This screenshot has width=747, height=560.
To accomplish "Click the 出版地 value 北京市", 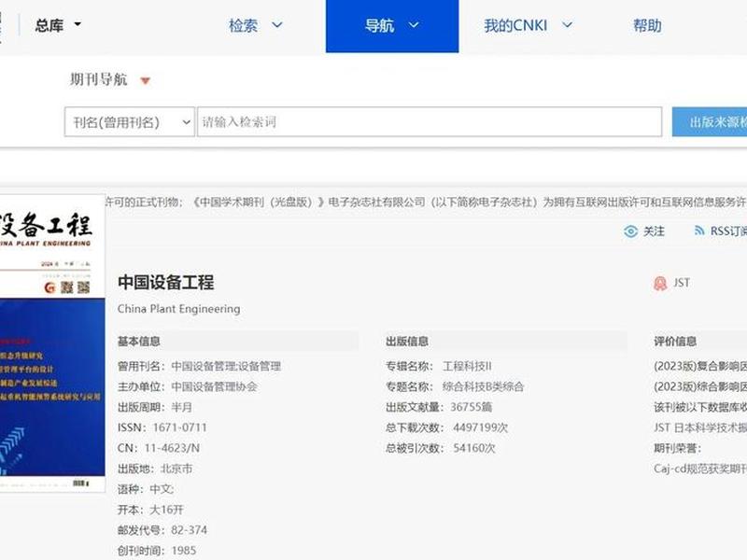I will click(176, 469).
